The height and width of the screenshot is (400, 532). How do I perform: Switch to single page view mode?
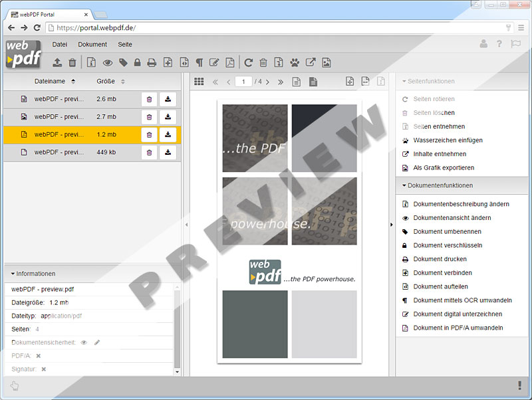coord(296,81)
